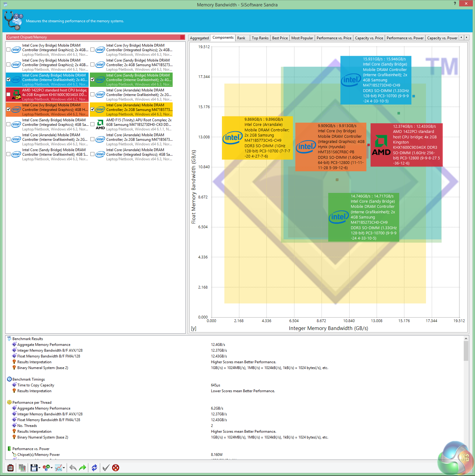The image size is (475, 476).
Task: Click the Performance per Thread section icon
Action: [9, 402]
